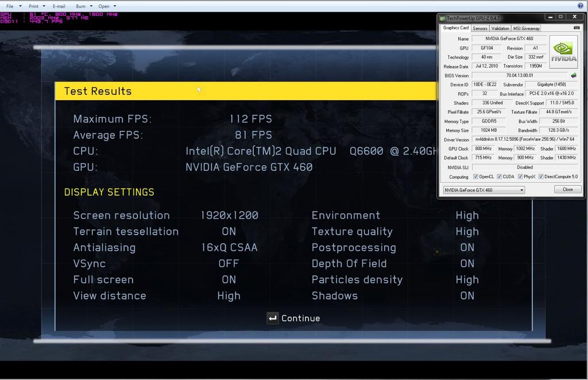The height and width of the screenshot is (380, 588).
Task: Minimize the GPU-Z window
Action: point(550,17)
